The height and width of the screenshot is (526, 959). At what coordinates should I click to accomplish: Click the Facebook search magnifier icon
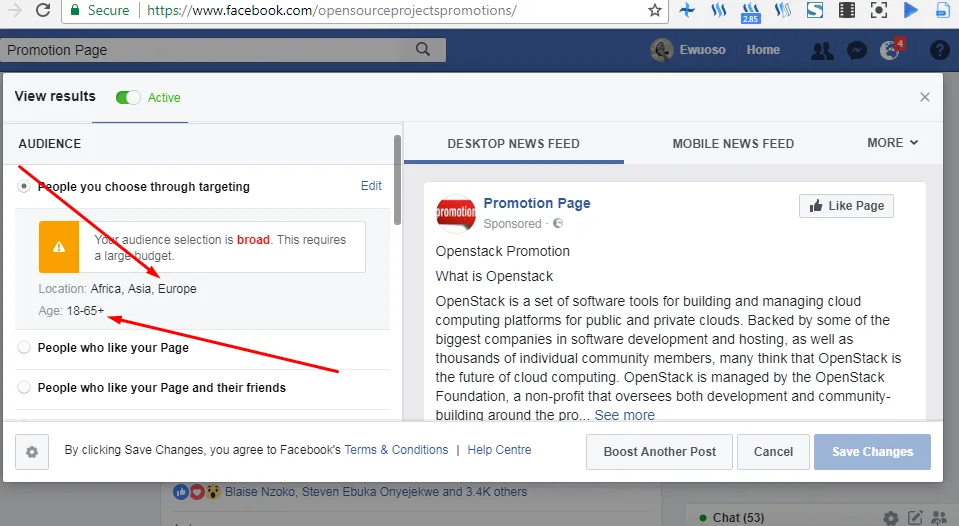tap(423, 50)
